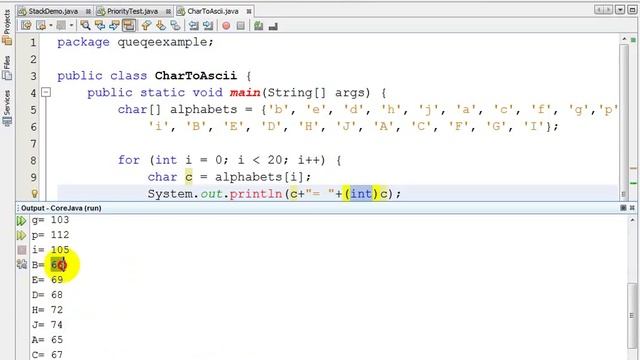Go to next bookmark icon

click(x=160, y=26)
